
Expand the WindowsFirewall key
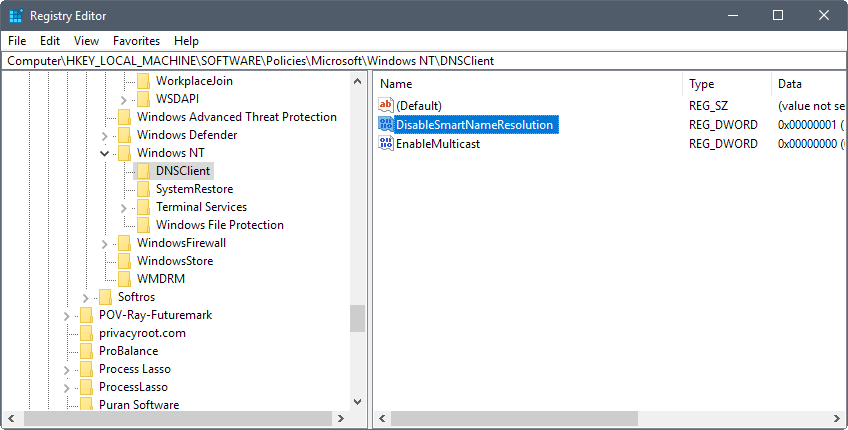click(104, 244)
